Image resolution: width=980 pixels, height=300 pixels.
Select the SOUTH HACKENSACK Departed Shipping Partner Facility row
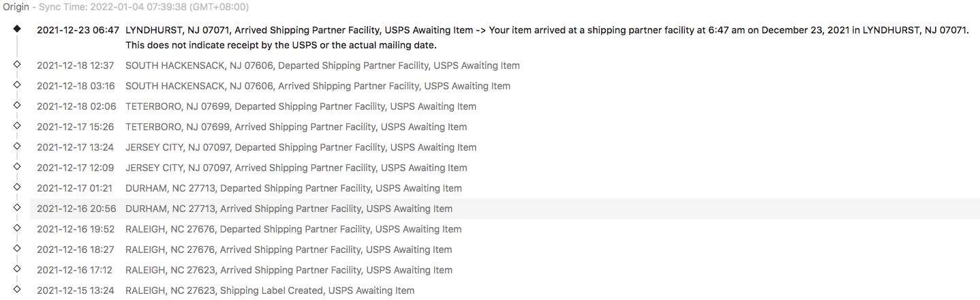(x=504, y=66)
